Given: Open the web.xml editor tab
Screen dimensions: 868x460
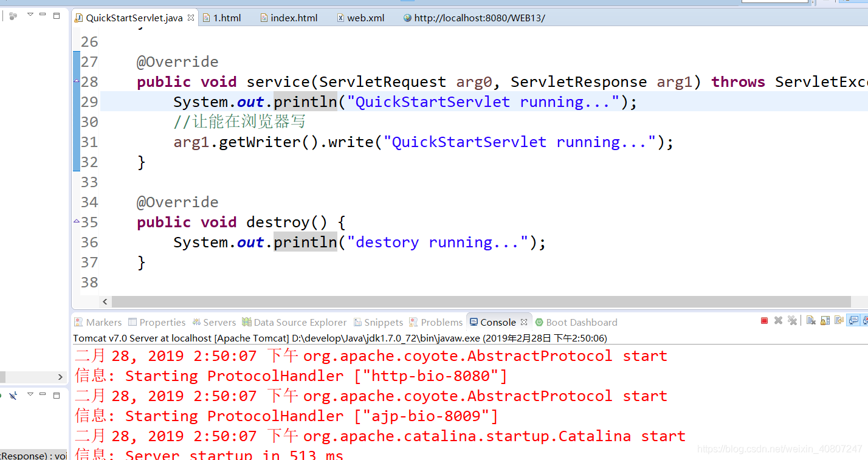Looking at the screenshot, I should 361,18.
